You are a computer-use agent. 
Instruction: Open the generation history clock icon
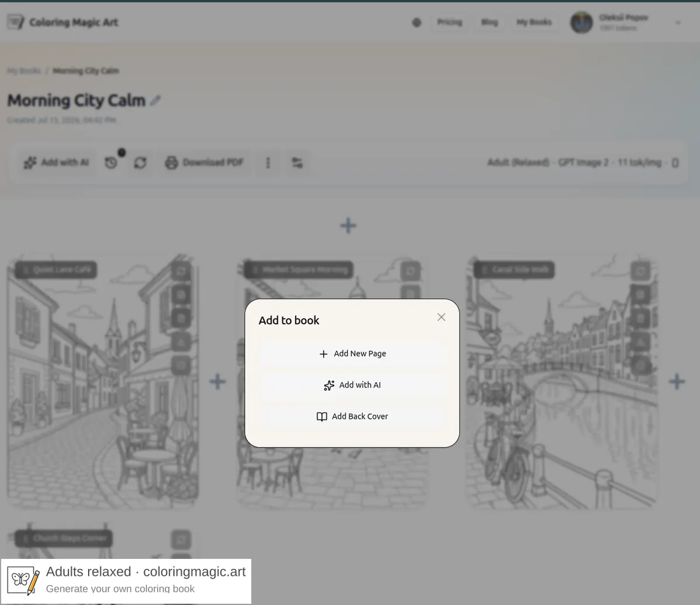point(111,163)
